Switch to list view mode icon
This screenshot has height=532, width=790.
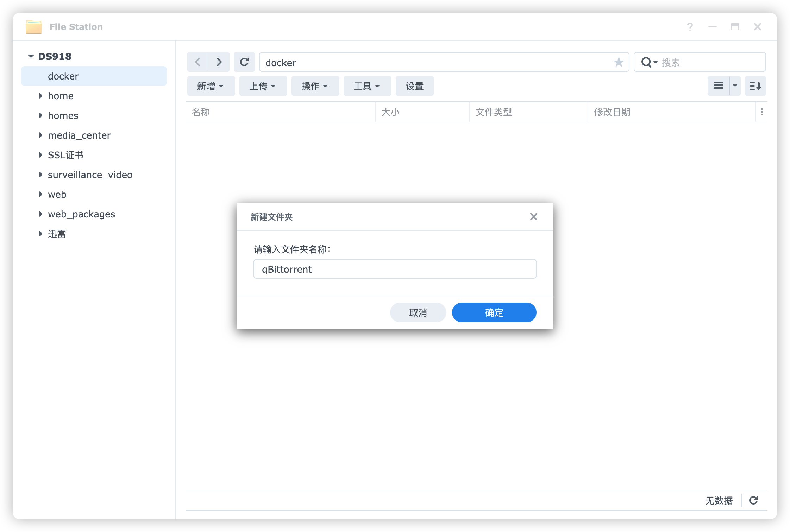[x=718, y=86]
